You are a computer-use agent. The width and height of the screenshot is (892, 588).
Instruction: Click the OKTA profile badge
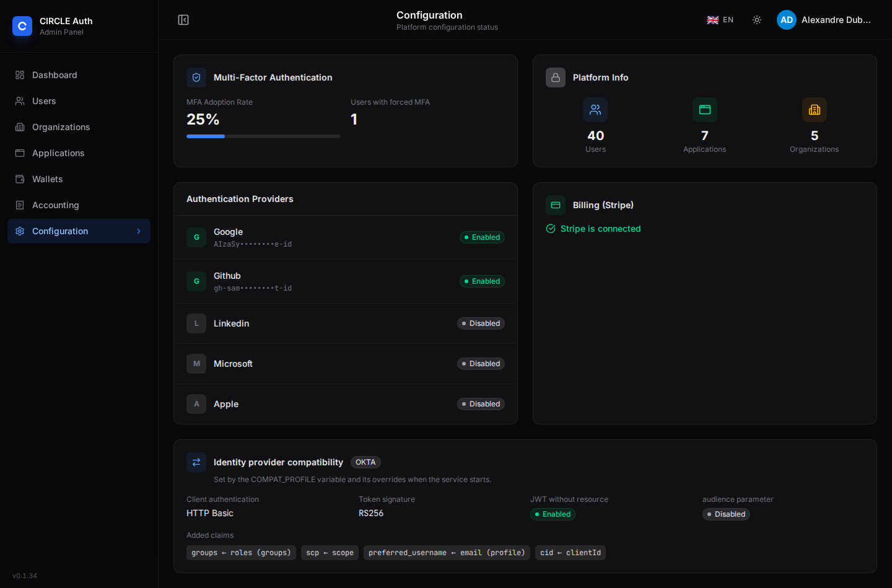point(365,462)
